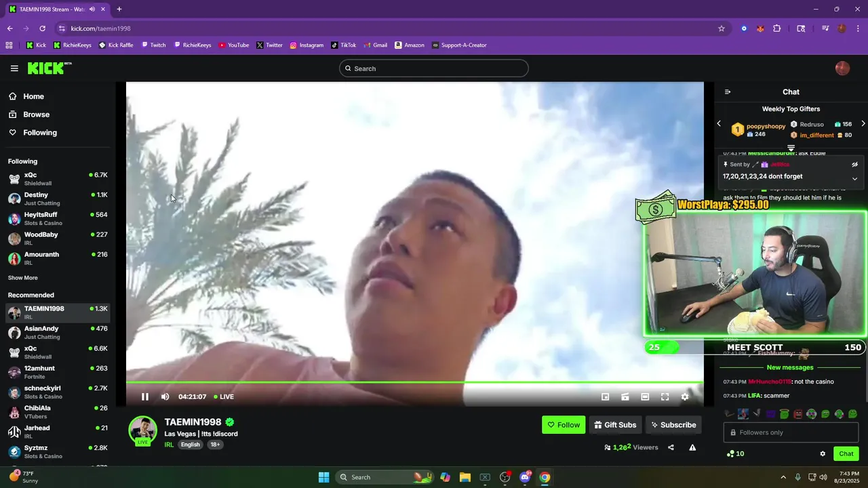
Task: Open Discord from the taskbar
Action: pyautogui.click(x=525, y=477)
